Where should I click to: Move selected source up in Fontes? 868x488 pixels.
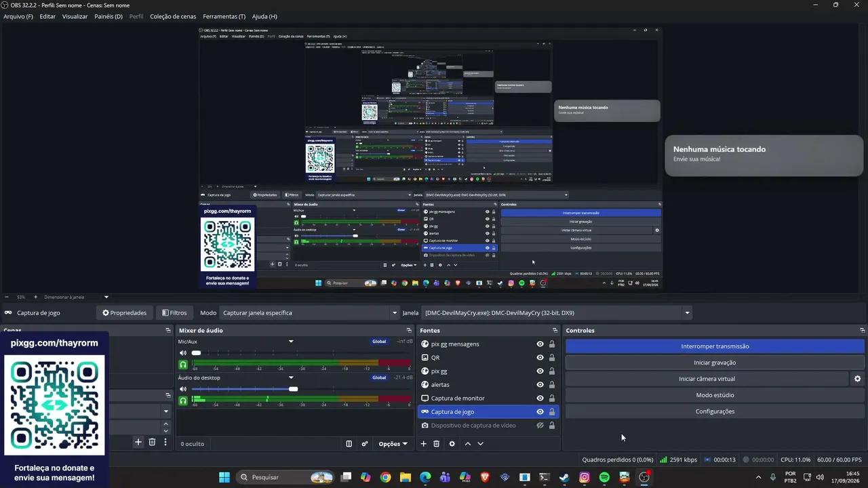tap(467, 444)
